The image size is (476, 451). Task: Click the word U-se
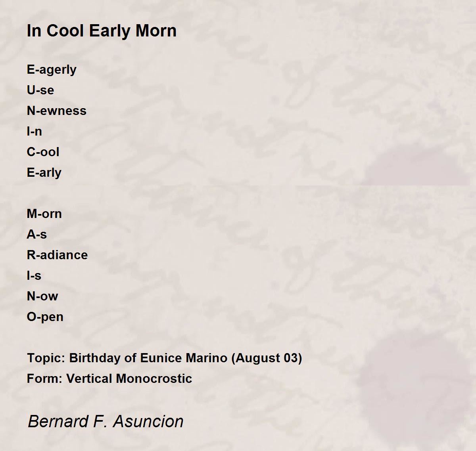pyautogui.click(x=40, y=90)
